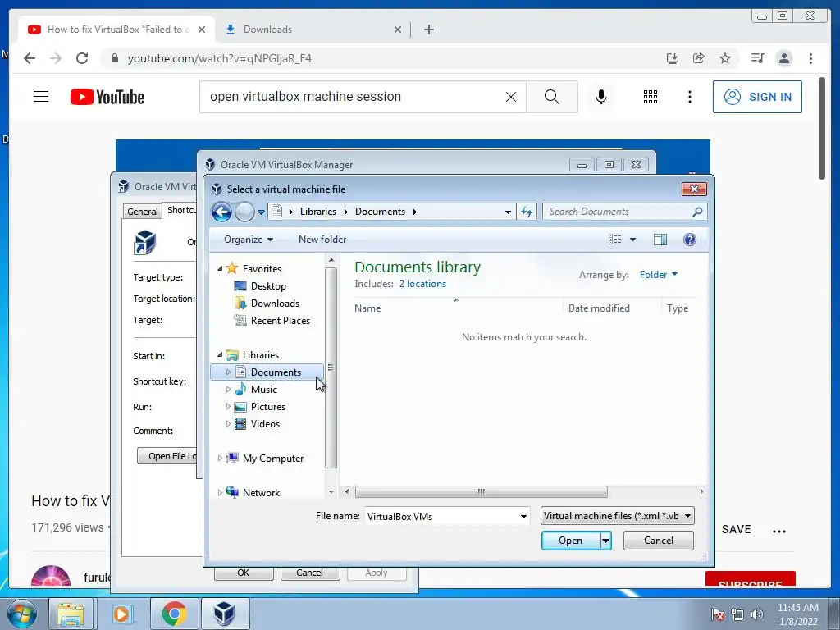Screen dimensions: 840x630
Task: Click the help question mark icon
Action: pos(689,240)
